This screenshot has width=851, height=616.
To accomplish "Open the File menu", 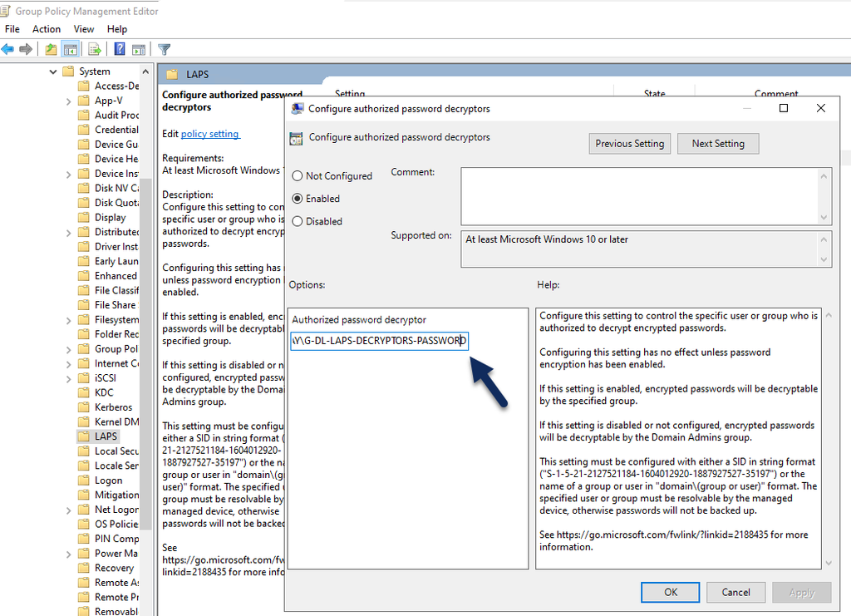I will (12, 29).
